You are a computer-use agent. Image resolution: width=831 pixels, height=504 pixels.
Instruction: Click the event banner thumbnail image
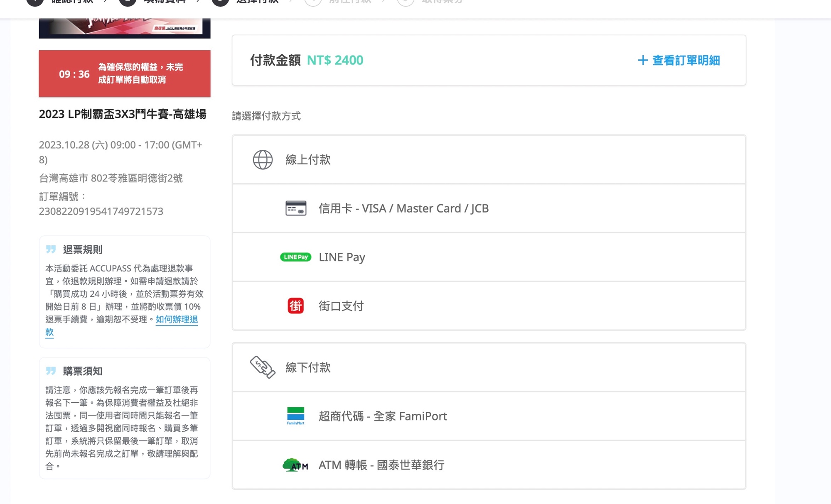tap(125, 28)
